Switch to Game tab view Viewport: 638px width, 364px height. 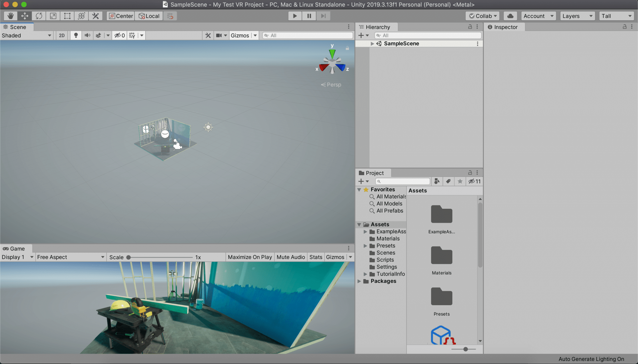click(x=16, y=248)
